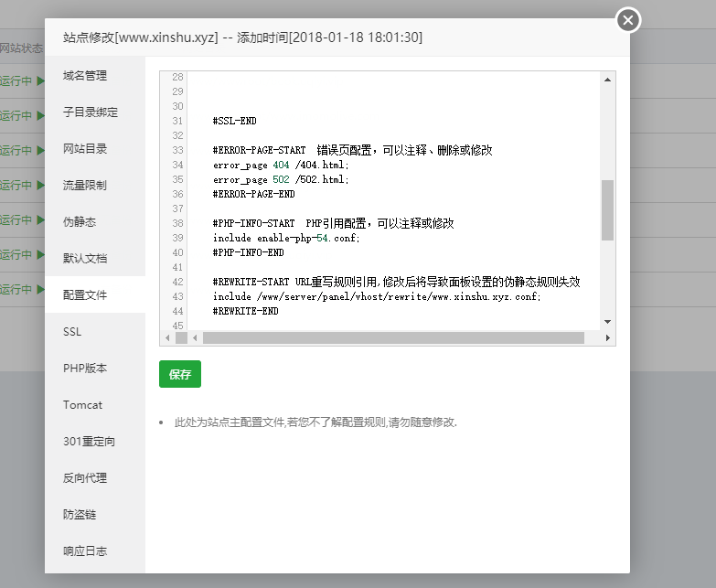Click 网站状态 column header in background page
Screen dimensions: 716x588
pyautogui.click(x=21, y=48)
